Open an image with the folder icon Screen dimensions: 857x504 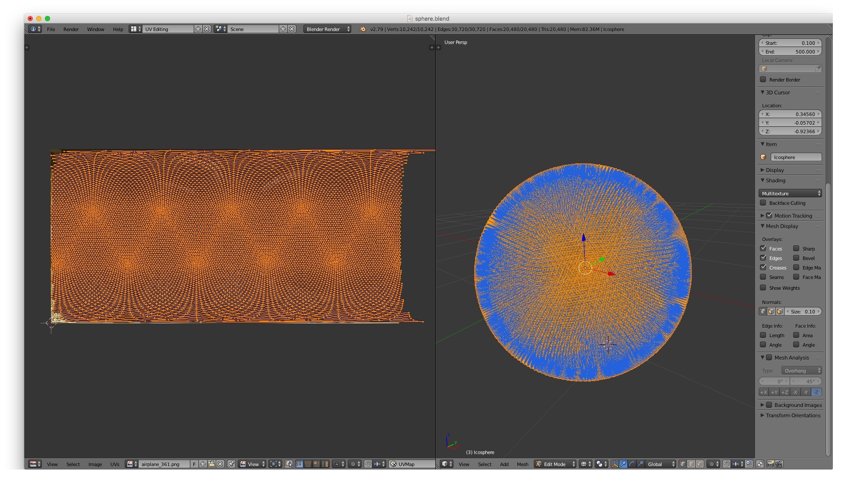pyautogui.click(x=211, y=464)
